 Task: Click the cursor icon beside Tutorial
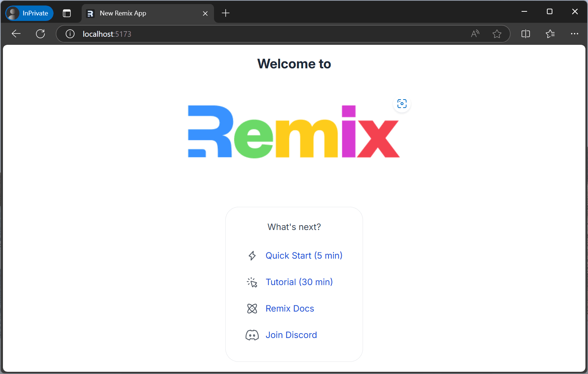click(x=252, y=282)
